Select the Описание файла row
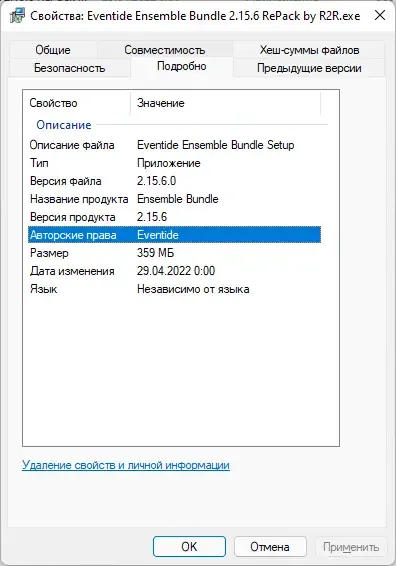The height and width of the screenshot is (566, 396). pyautogui.click(x=174, y=145)
